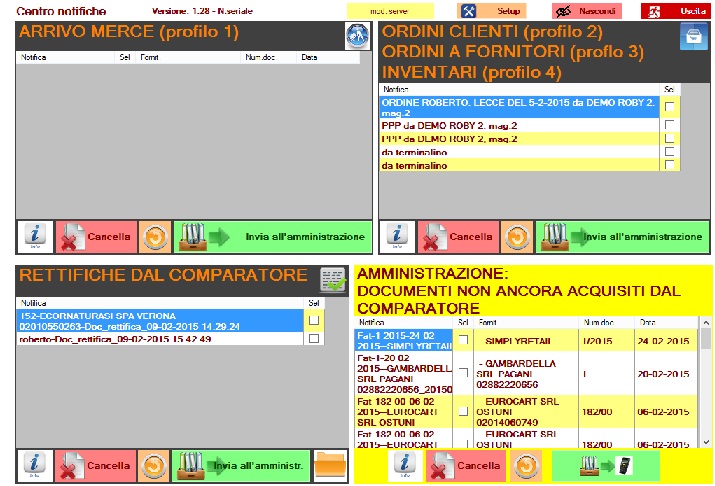Click scrollbar down arrow in Amministrazione table
The height and width of the screenshot is (486, 715).
click(x=706, y=442)
